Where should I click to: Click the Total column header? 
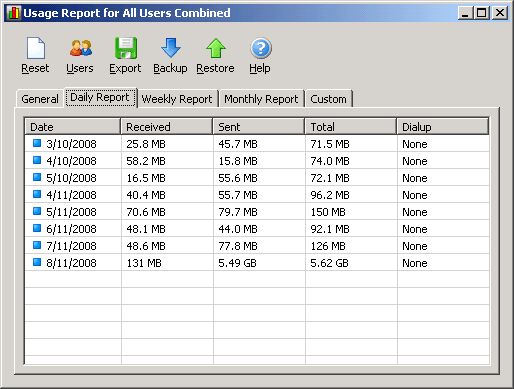click(x=351, y=126)
